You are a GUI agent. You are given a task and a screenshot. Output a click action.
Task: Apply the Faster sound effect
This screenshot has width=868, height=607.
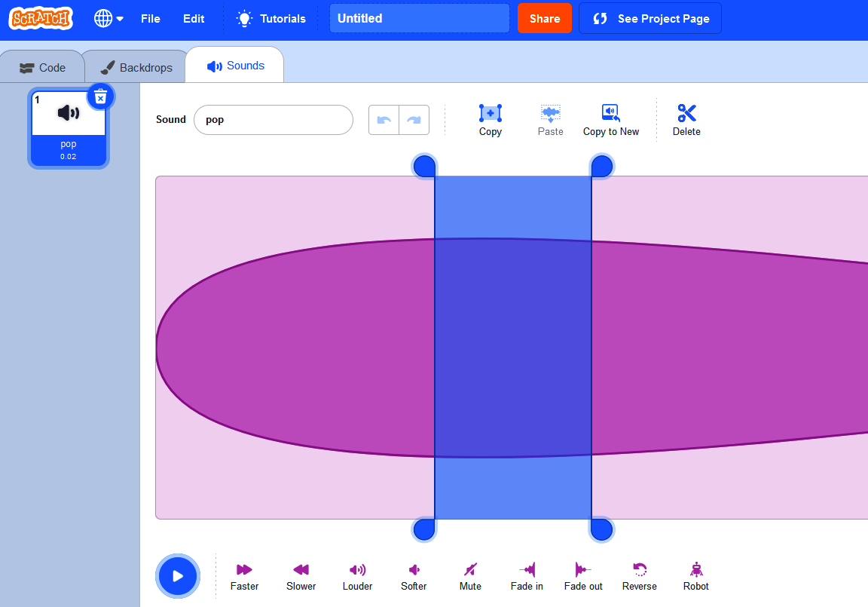coord(244,575)
